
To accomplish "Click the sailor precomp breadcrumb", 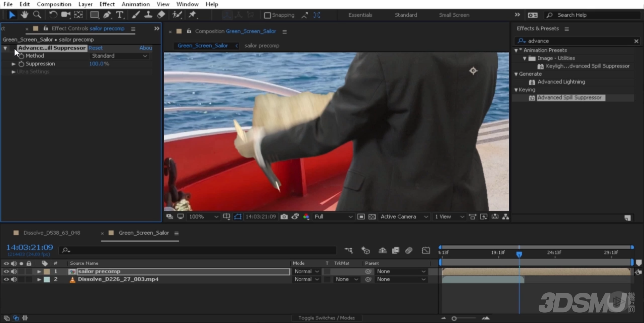I will (262, 46).
